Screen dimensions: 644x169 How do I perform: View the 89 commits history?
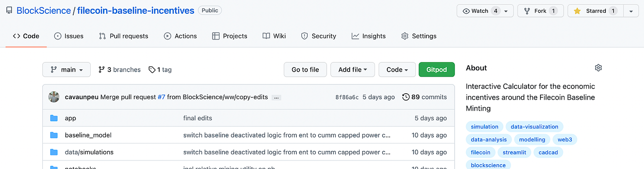click(x=429, y=97)
